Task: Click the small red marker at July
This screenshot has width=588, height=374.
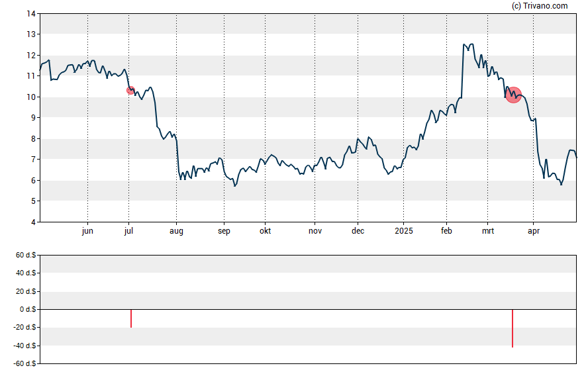Action: click(130, 90)
